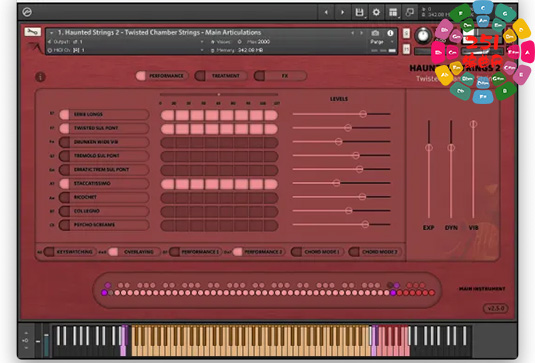Click the minimized view window icon
The height and width of the screenshot is (363, 535).
pos(410,12)
